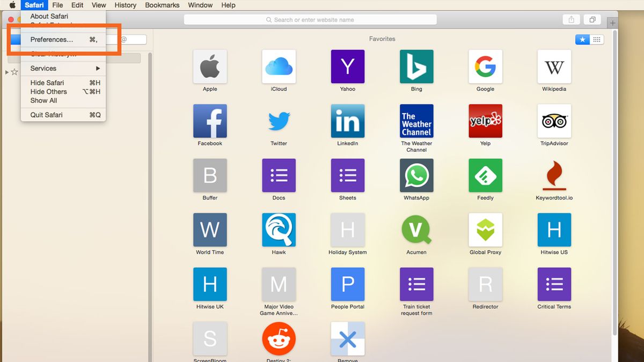Open the Bookmarks menu
Screen dimensions: 644x362
point(162,5)
